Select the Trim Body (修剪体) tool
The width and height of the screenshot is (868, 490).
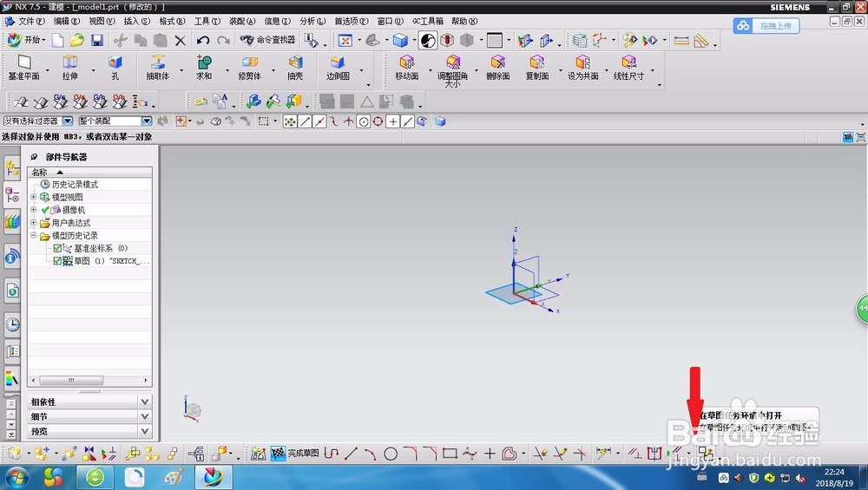click(x=249, y=68)
